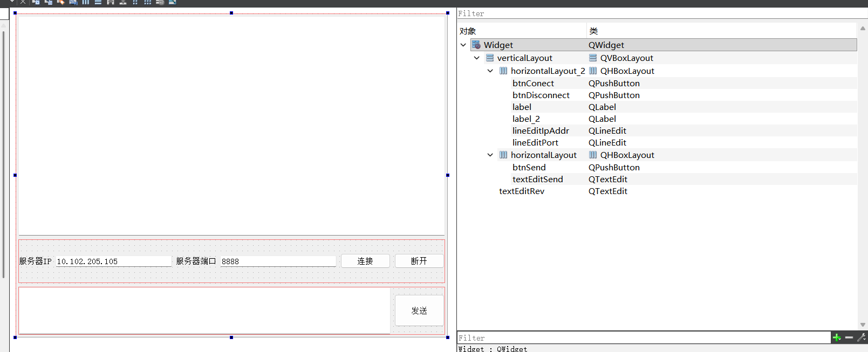
Task: Select btnSend in the object tree
Action: coord(529,167)
